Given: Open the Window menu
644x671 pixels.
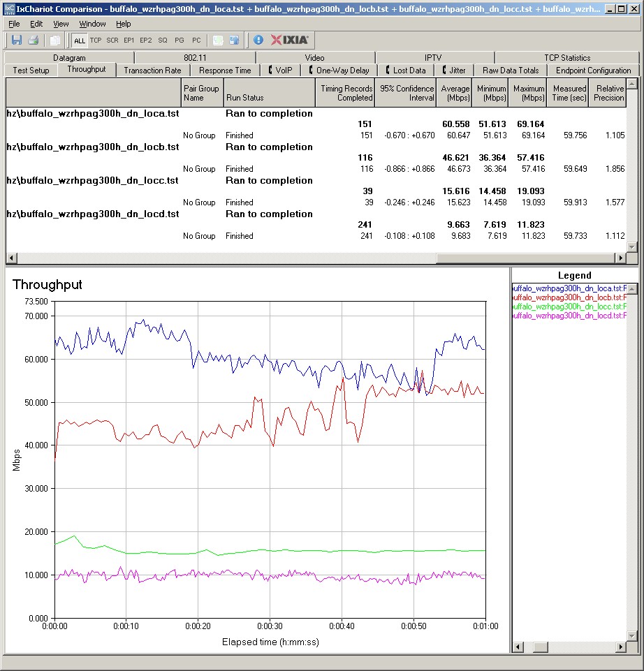Looking at the screenshot, I should (x=92, y=24).
